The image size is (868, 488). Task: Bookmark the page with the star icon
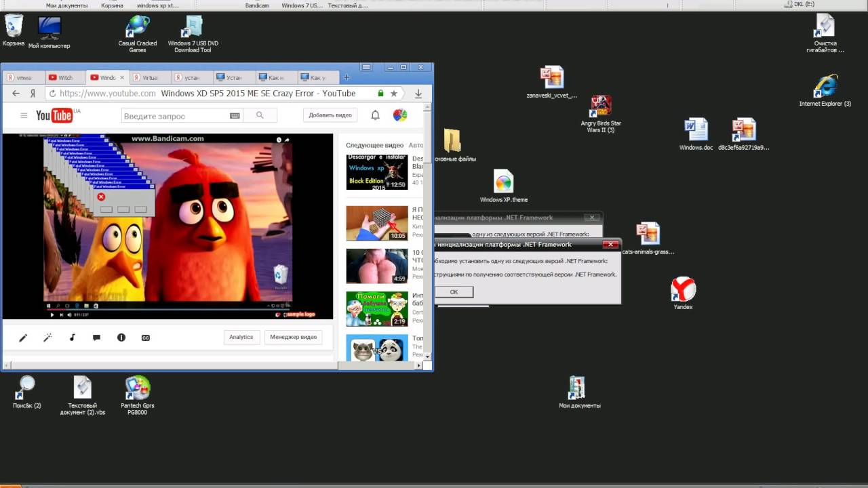pyautogui.click(x=394, y=94)
